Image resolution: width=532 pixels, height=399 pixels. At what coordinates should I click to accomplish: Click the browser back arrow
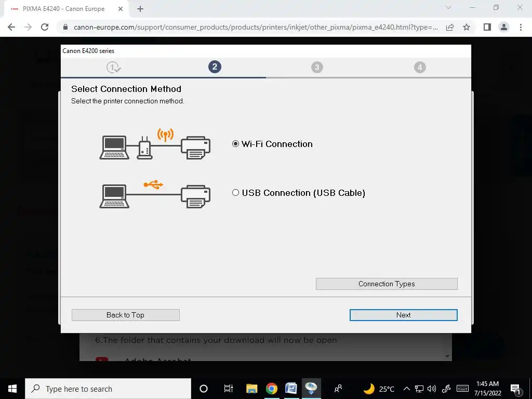click(11, 27)
